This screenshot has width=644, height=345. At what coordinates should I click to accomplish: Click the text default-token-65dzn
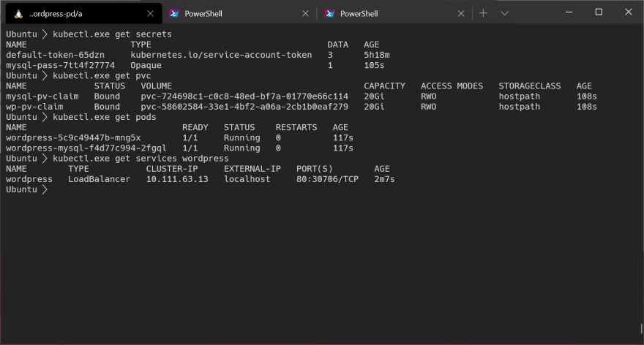[55, 55]
